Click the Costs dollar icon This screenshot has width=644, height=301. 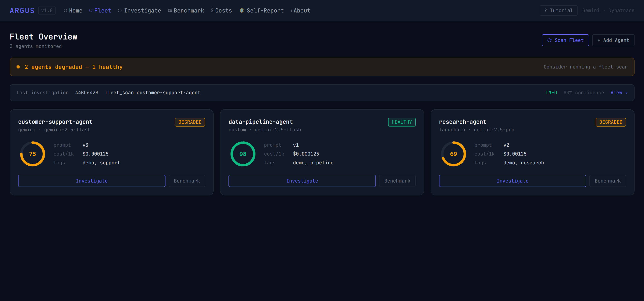212,10
